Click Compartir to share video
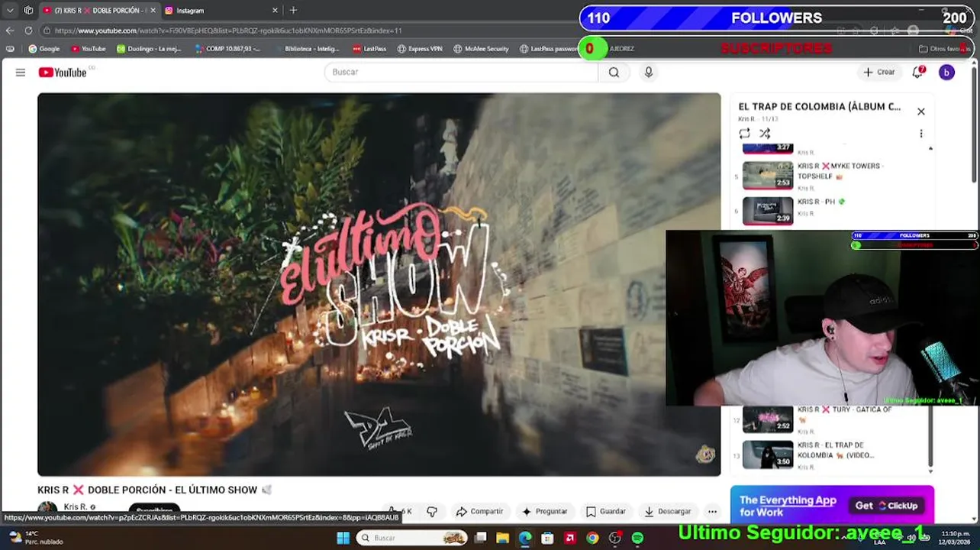The image size is (980, 550). click(x=479, y=511)
